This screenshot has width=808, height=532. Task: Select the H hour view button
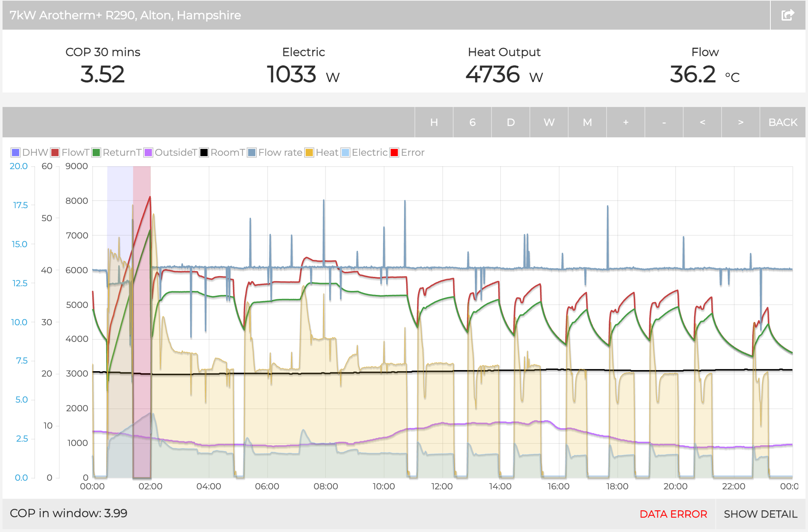pyautogui.click(x=434, y=123)
